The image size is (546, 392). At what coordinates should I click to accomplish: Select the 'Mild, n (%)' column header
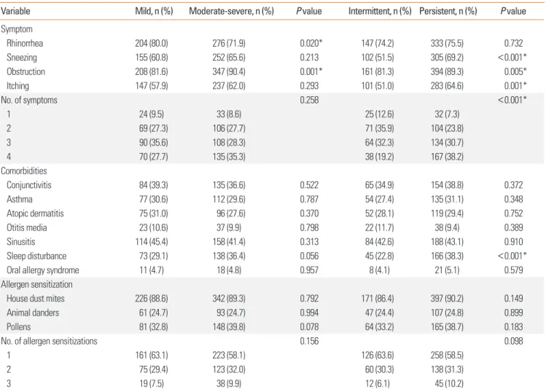(154, 11)
